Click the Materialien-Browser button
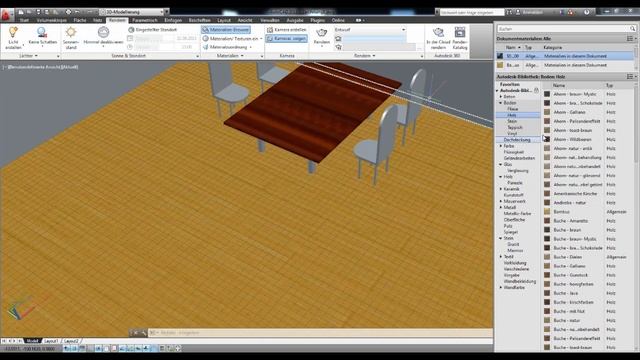Image resolution: width=640 pixels, height=360 pixels. tap(226, 30)
